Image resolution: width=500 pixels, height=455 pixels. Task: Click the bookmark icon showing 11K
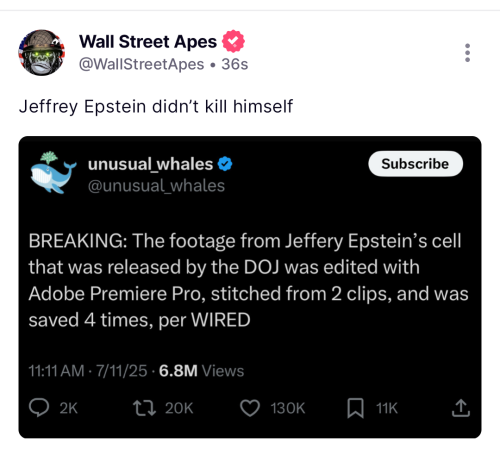355,408
